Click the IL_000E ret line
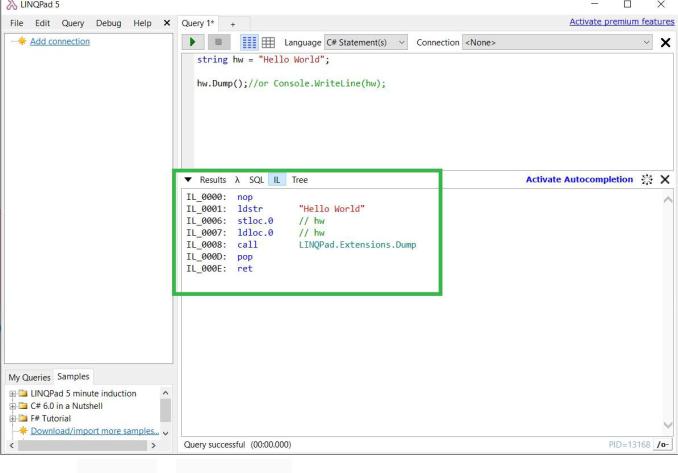The image size is (678, 473). pyautogui.click(x=219, y=268)
